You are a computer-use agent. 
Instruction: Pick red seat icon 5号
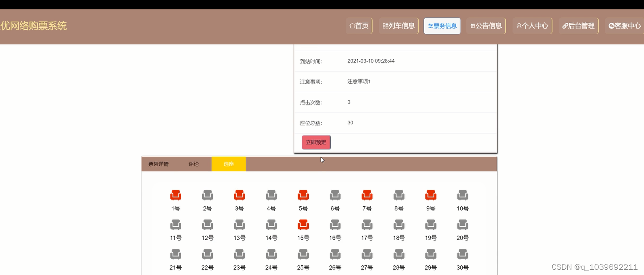[303, 195]
